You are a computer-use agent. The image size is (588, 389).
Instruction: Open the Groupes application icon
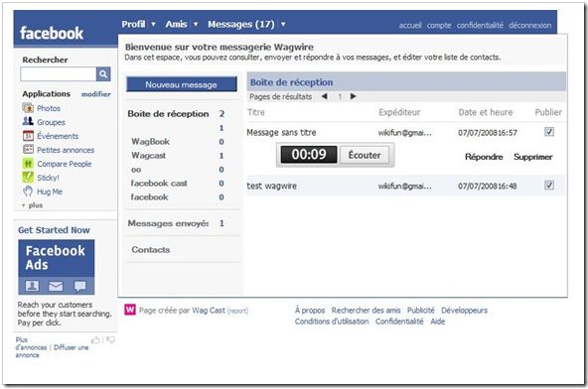[x=28, y=121]
